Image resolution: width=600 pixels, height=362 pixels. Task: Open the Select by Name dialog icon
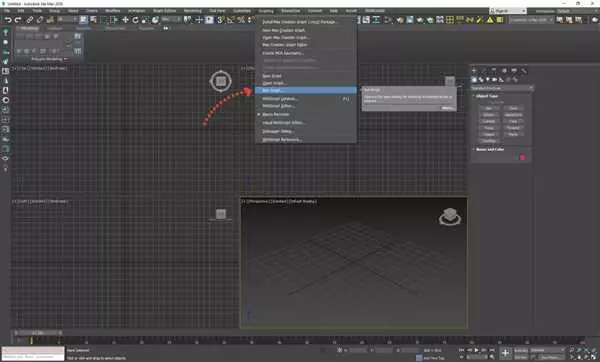coord(93,20)
